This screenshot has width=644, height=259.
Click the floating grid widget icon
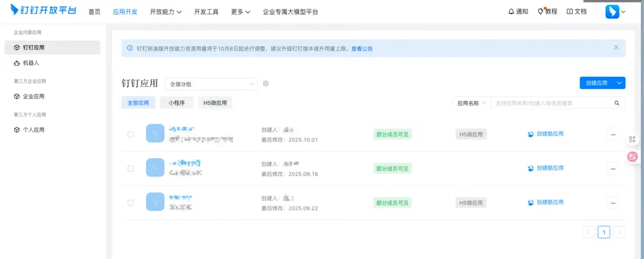633,139
